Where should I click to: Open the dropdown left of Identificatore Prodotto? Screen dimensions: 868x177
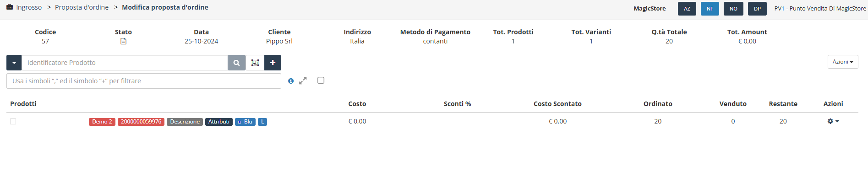click(x=14, y=63)
